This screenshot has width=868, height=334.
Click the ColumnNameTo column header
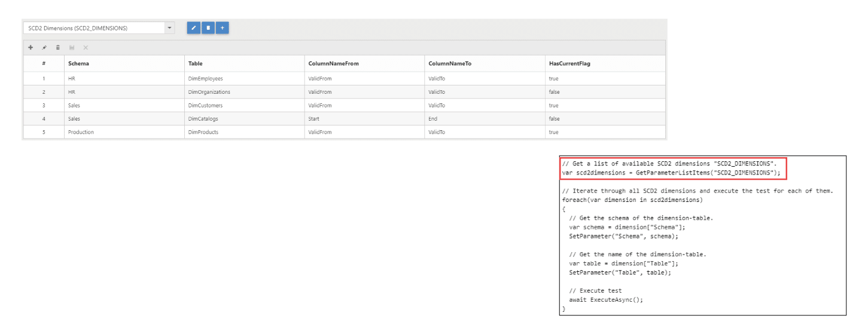coord(485,63)
